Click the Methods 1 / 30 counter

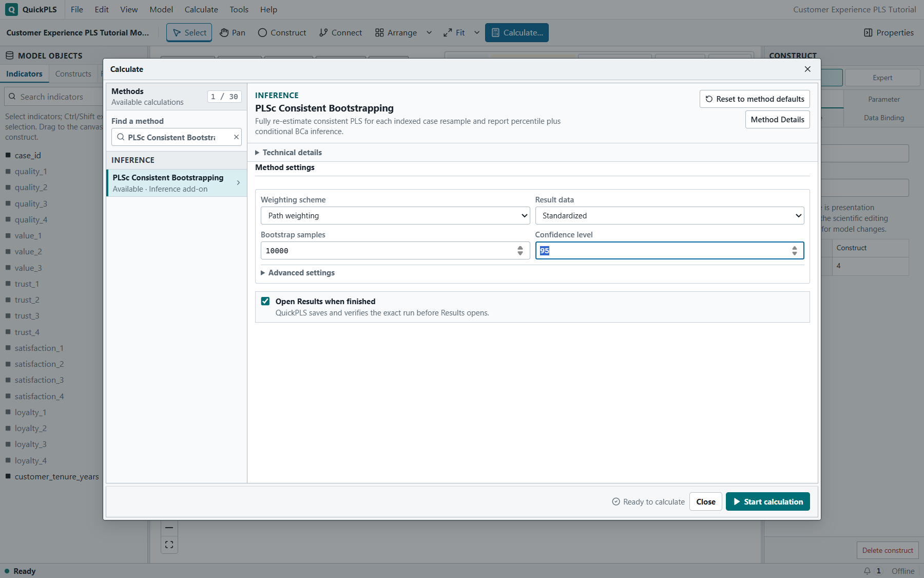[x=224, y=97]
